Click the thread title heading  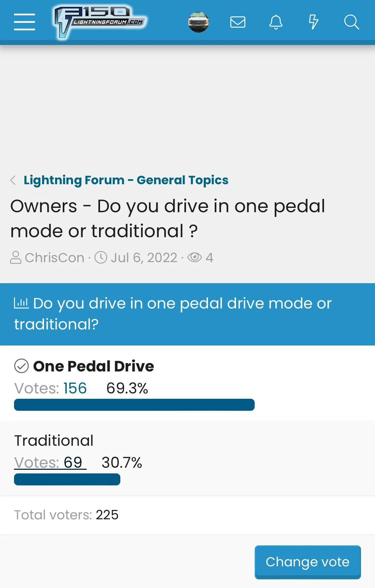168,218
